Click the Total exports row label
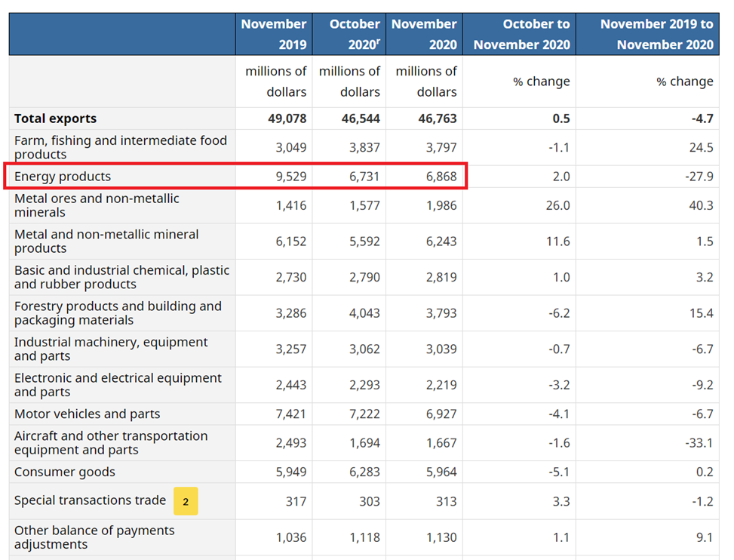The image size is (734, 560). click(56, 118)
